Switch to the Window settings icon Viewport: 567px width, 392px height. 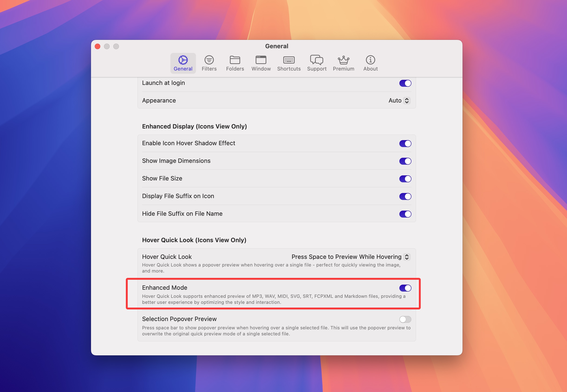(x=261, y=60)
